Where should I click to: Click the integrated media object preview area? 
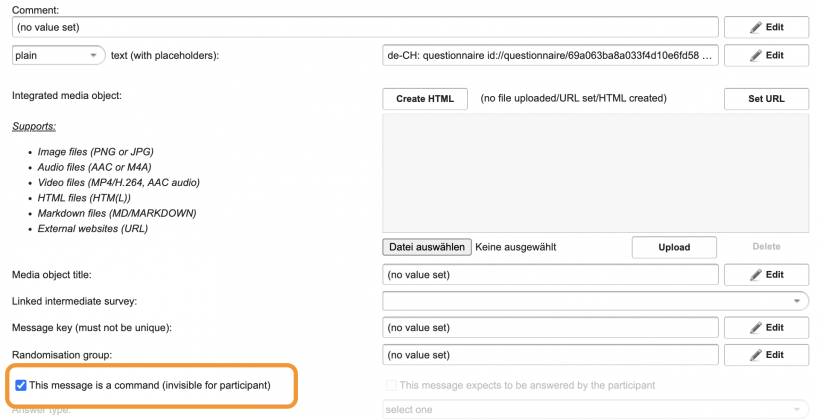click(596, 173)
